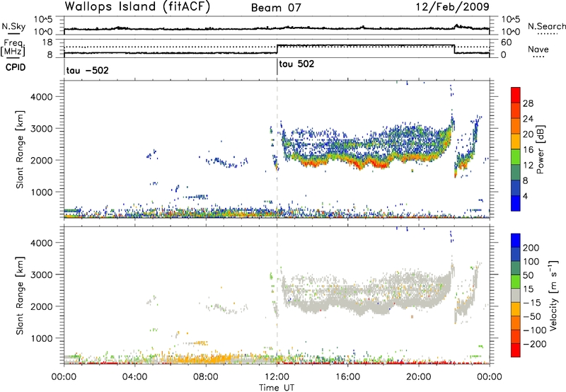This screenshot has height=392, width=566.
Task: Click the Velocity panel 'Slant Range [km]' label
Action: (20, 296)
